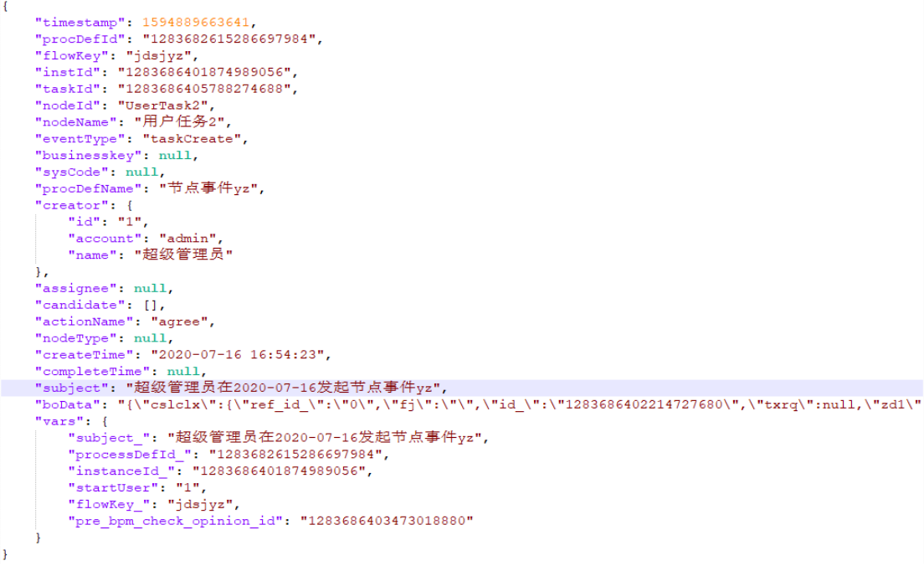Click the "flowKey" value jdsjyz

158,56
